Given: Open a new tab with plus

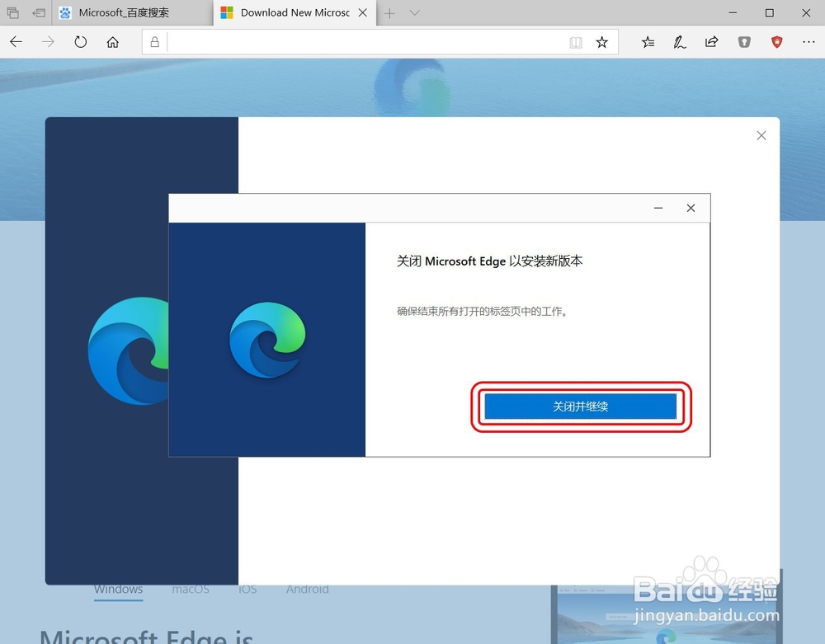Looking at the screenshot, I should [x=389, y=13].
